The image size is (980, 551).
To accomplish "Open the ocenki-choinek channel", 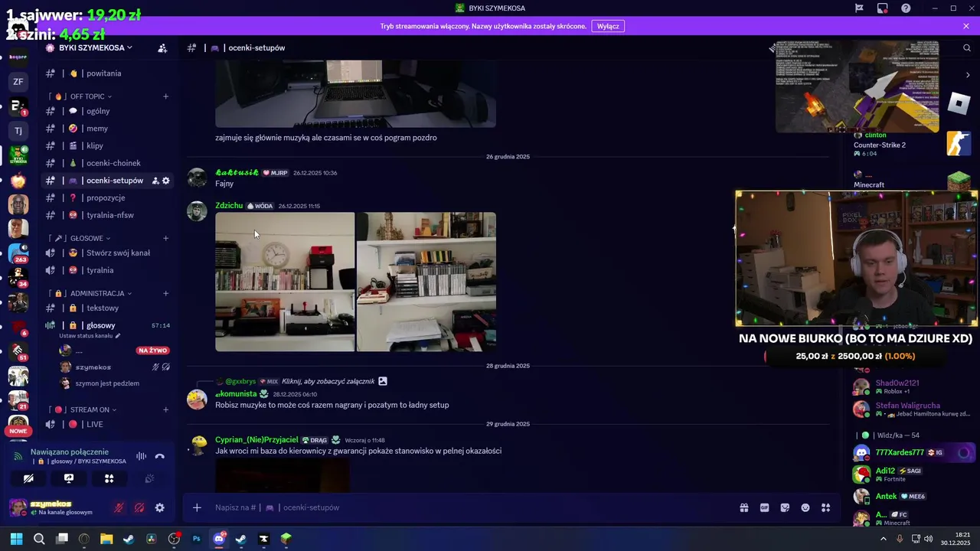I will (109, 163).
